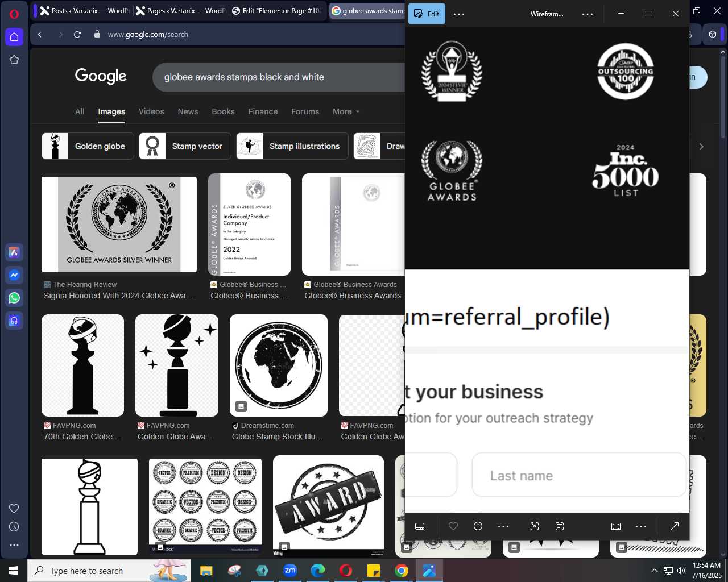This screenshot has width=728, height=582.
Task: Open WhatsApp in Opera sidebar
Action: pyautogui.click(x=14, y=298)
